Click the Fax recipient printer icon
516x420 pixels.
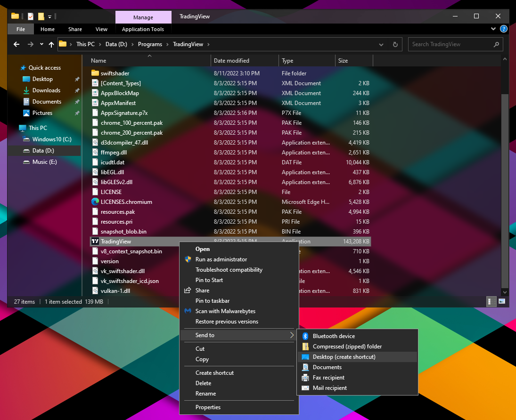305,378
